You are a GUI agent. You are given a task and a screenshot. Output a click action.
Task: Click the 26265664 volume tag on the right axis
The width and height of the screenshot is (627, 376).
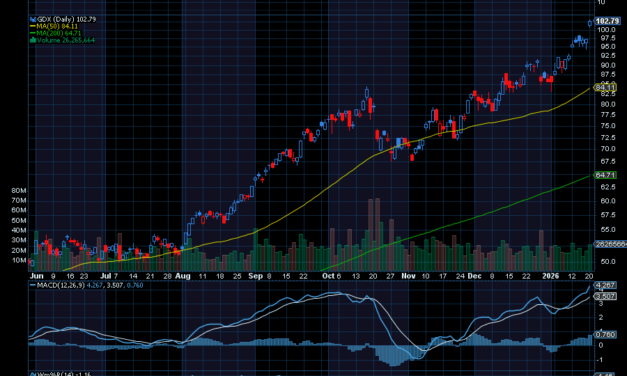[x=611, y=244]
